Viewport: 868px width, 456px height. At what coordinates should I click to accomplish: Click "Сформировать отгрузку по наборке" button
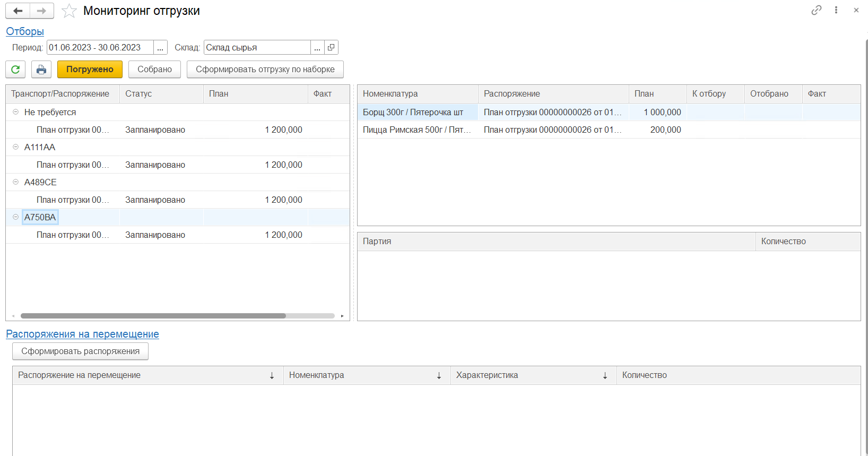coord(265,70)
